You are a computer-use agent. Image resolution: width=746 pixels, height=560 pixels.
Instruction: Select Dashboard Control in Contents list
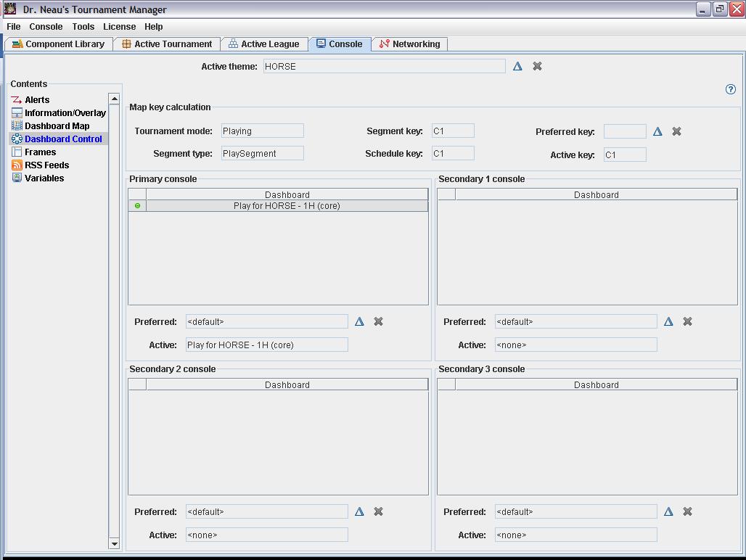click(x=63, y=139)
